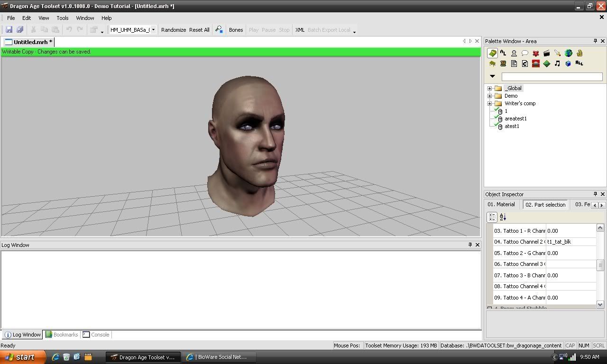Open the Tools menu
Screen dimensions: 607x364
click(x=63, y=18)
